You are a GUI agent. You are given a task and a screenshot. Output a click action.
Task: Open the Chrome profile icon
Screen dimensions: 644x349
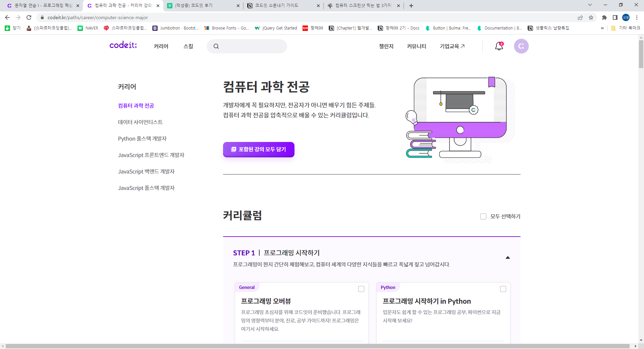[626, 17]
